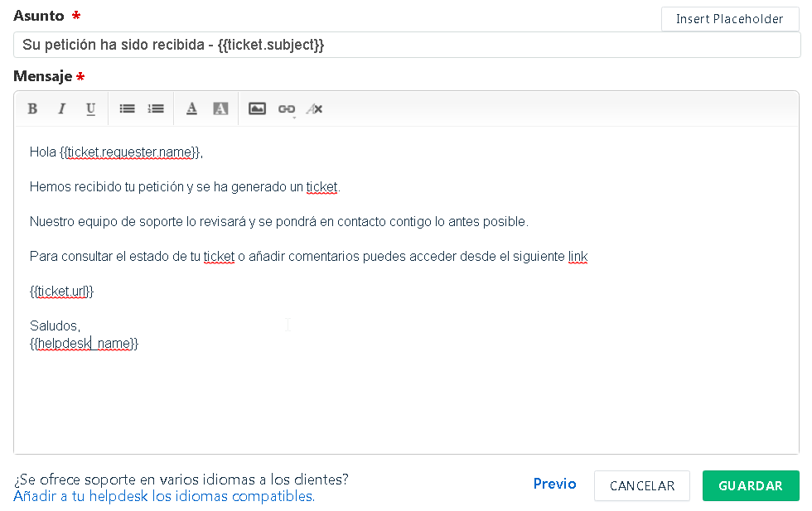Open the Previo preview link

click(554, 484)
